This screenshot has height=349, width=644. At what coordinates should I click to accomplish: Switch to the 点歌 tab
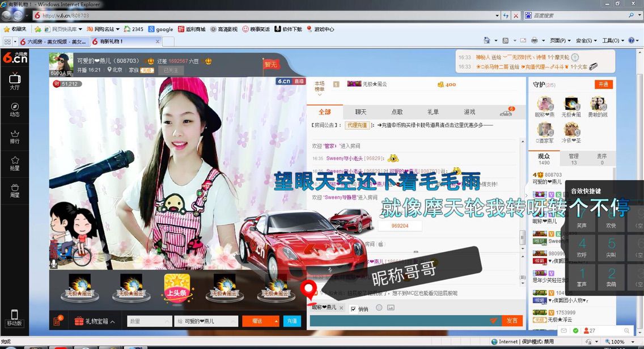[397, 112]
